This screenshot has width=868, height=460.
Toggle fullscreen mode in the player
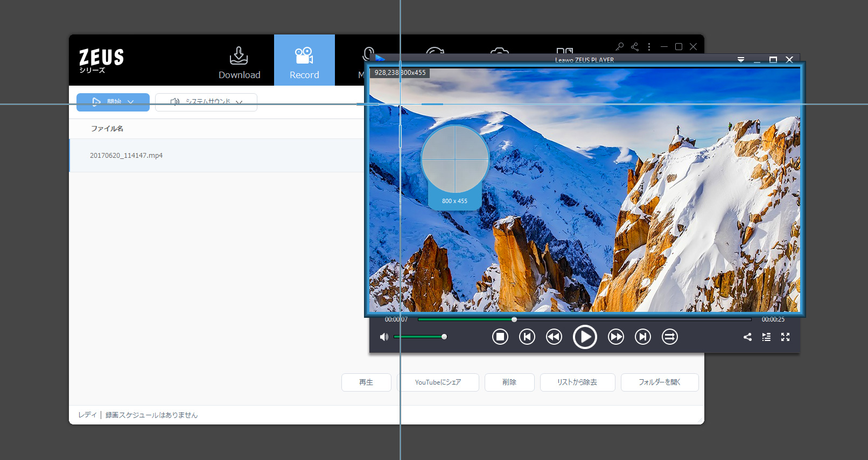[x=785, y=337]
